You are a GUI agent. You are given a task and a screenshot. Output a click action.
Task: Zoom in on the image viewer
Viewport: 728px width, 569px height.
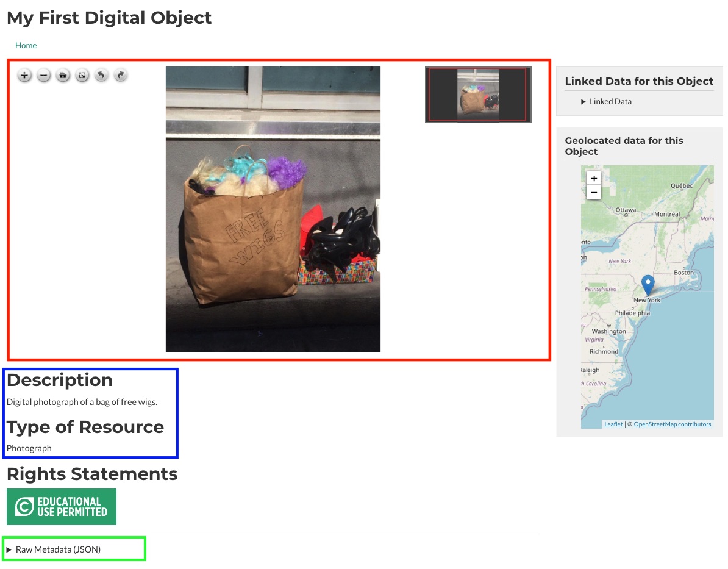pyautogui.click(x=24, y=76)
